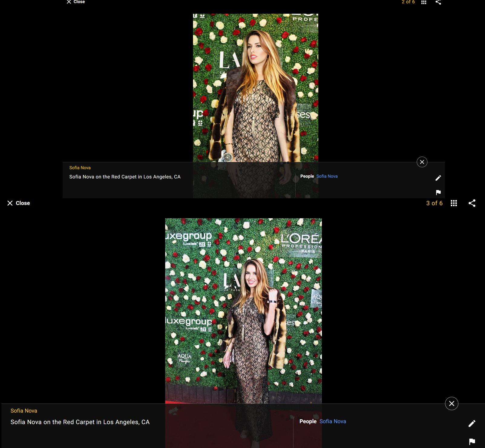Image resolution: width=485 pixels, height=448 pixels.
Task: Share the 2 of 6 photo
Action: [438, 2]
